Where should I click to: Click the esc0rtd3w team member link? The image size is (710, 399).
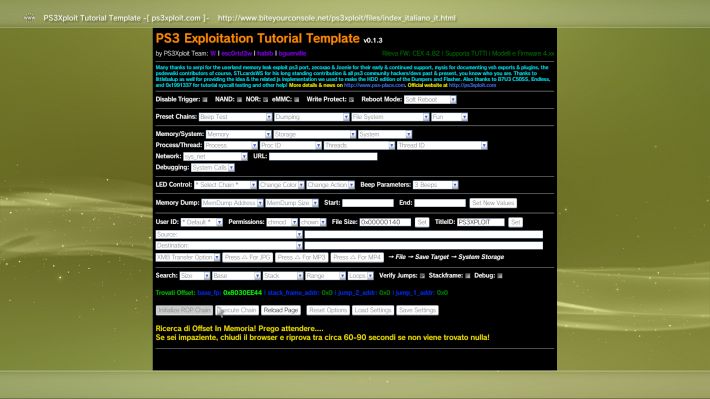tap(236, 53)
